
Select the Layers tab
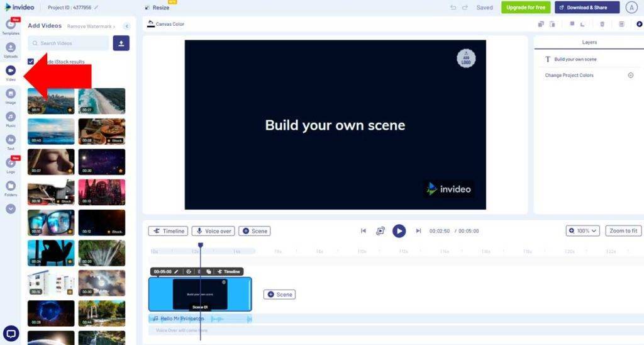click(x=589, y=42)
